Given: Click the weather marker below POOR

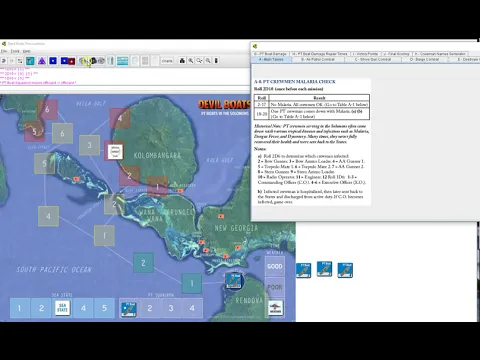Looking at the screenshot, I should (275, 308).
